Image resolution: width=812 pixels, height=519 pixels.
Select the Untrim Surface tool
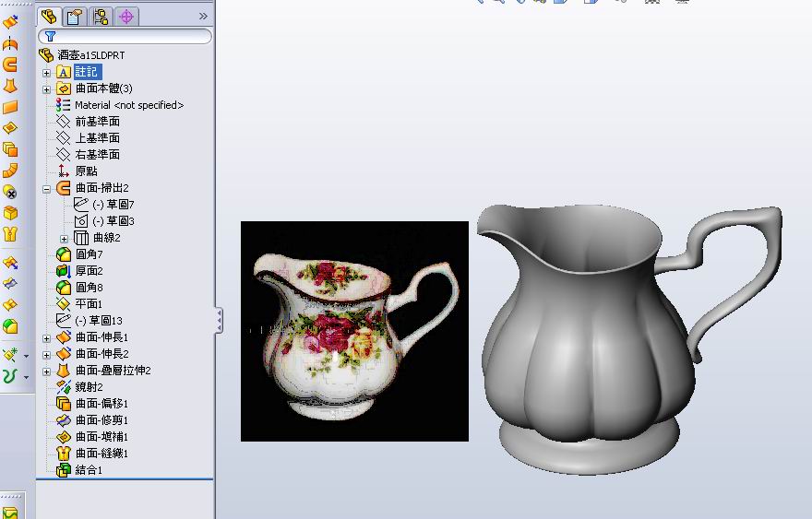point(10,305)
